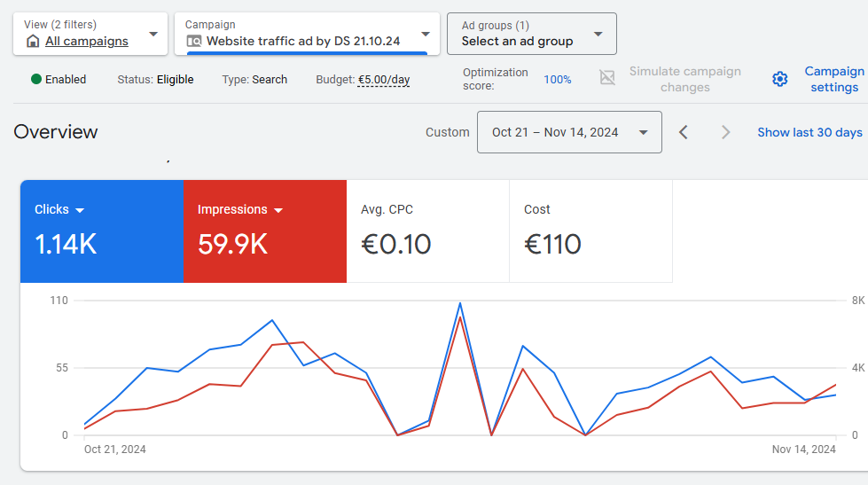Click the 59.9K impressions value

[232, 244]
